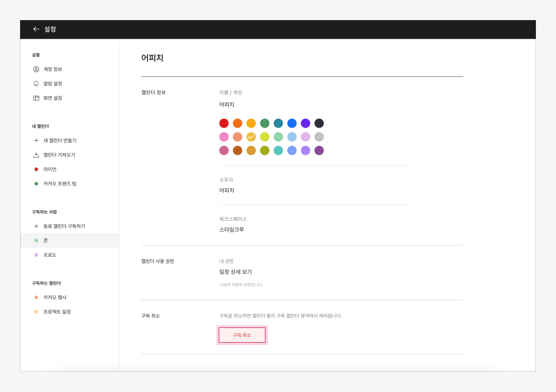Click the 계정 정보 link text

coord(53,69)
